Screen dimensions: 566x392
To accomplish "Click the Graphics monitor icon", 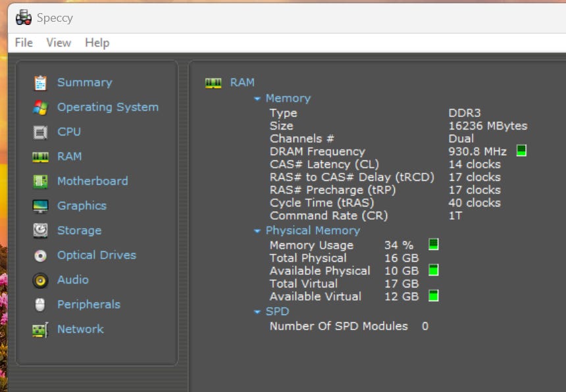I will [40, 206].
